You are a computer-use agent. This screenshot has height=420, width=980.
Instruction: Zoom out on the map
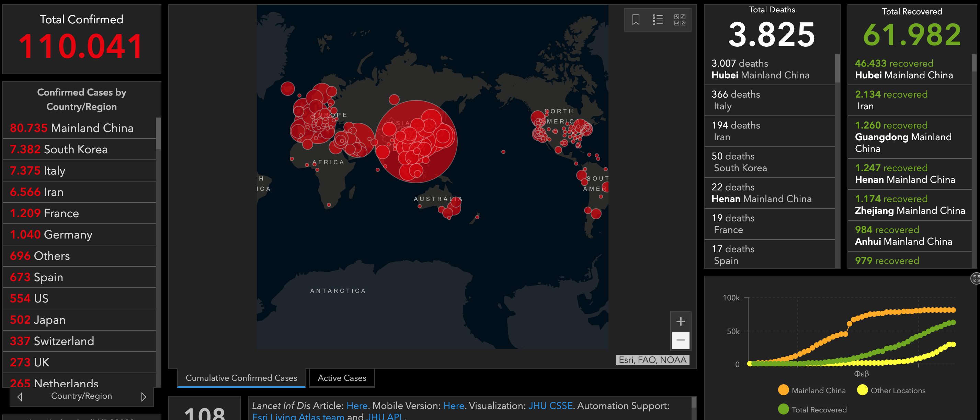point(681,340)
